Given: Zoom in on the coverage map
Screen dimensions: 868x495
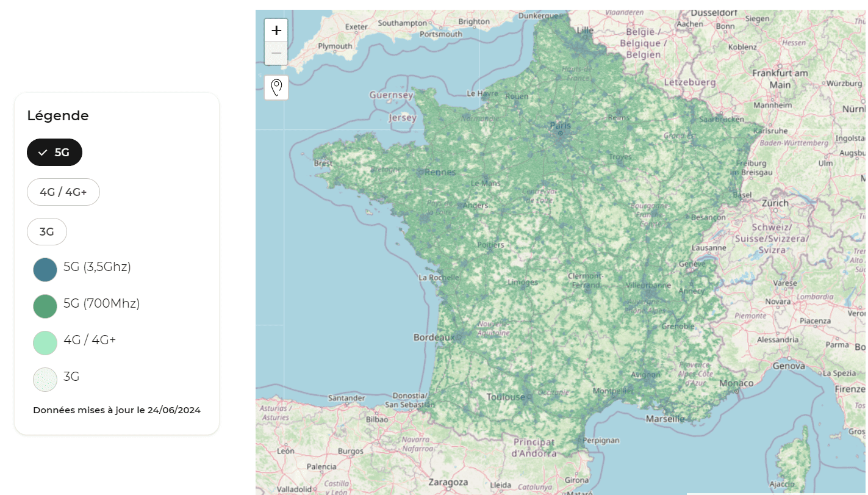Looking at the screenshot, I should (x=276, y=30).
